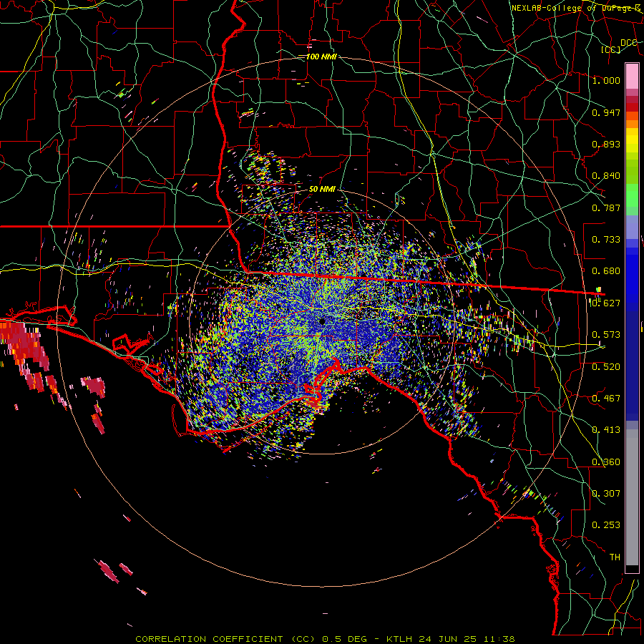This screenshot has height=644, width=644.
Task: Click the DCC [CC] legend heading
Action: tap(619, 46)
